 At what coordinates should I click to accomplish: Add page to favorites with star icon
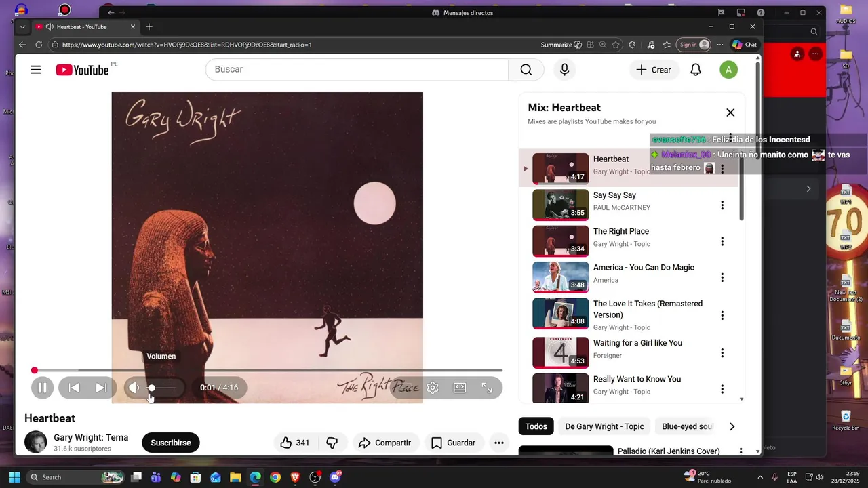click(x=616, y=45)
